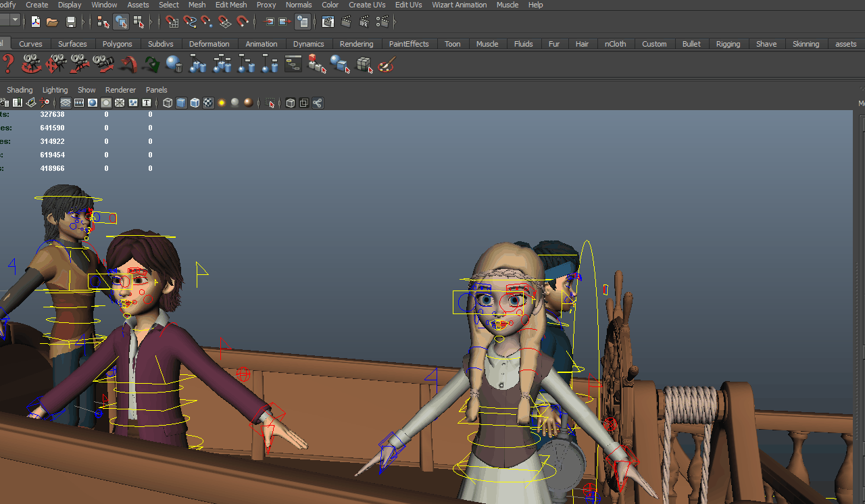Open the Renderer panel menu
This screenshot has height=504, width=865.
[120, 90]
